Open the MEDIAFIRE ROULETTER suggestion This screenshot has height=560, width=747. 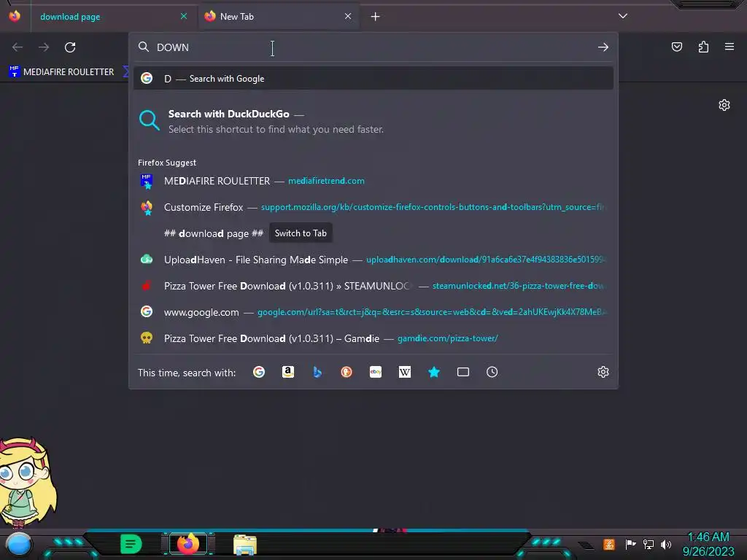(373, 181)
